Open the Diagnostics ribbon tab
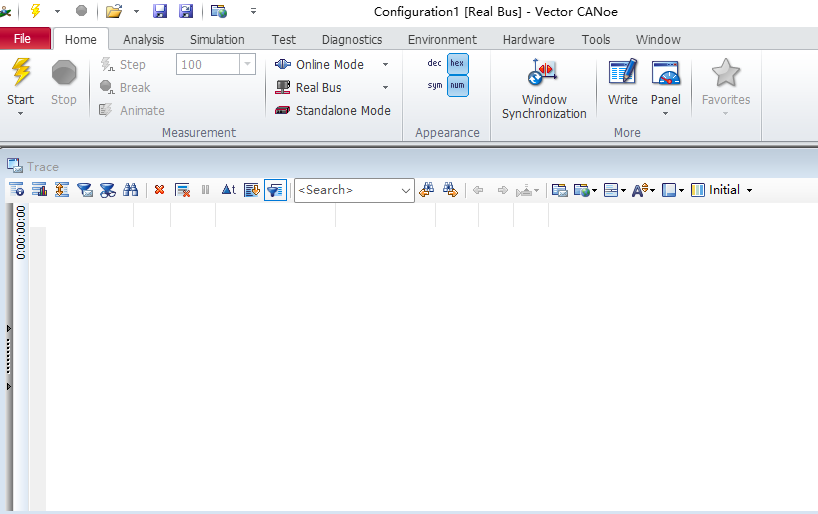Screen dimensions: 818x514 click(x=351, y=40)
